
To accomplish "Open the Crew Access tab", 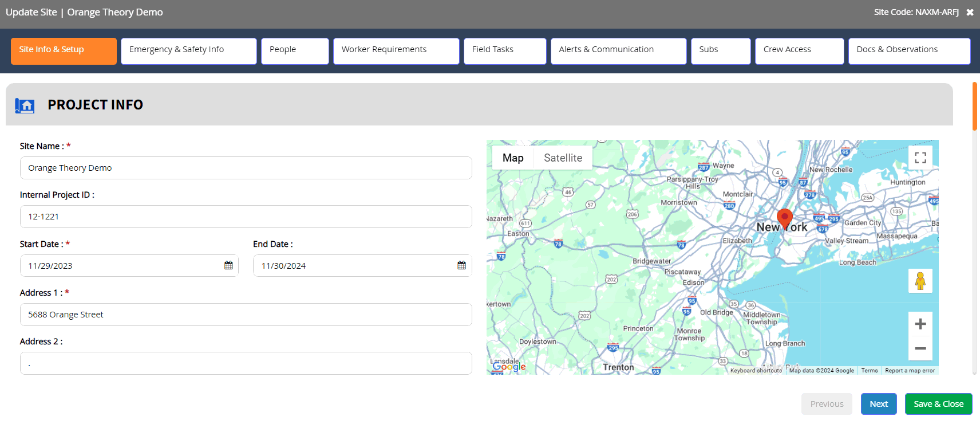I will (x=800, y=51).
